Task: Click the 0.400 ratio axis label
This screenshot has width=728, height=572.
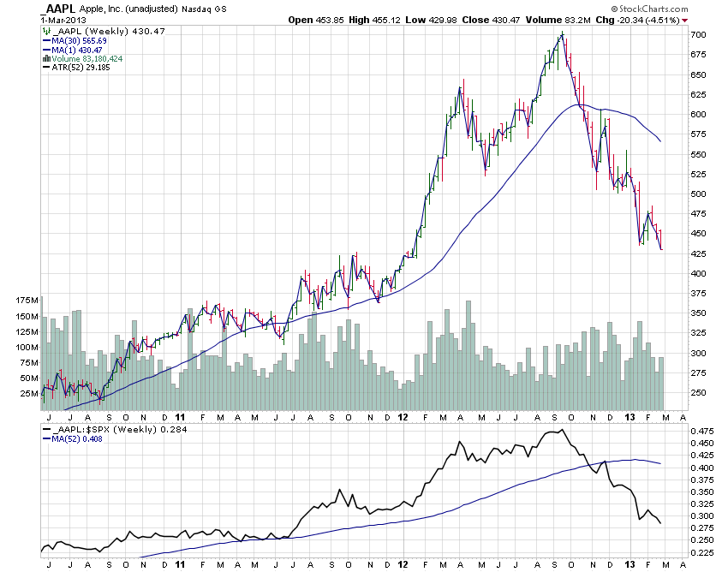Action: [x=702, y=468]
